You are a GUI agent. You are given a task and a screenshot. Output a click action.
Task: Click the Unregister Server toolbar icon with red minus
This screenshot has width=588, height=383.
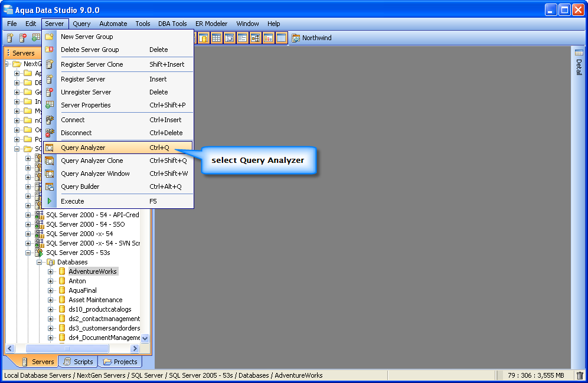[x=23, y=38]
